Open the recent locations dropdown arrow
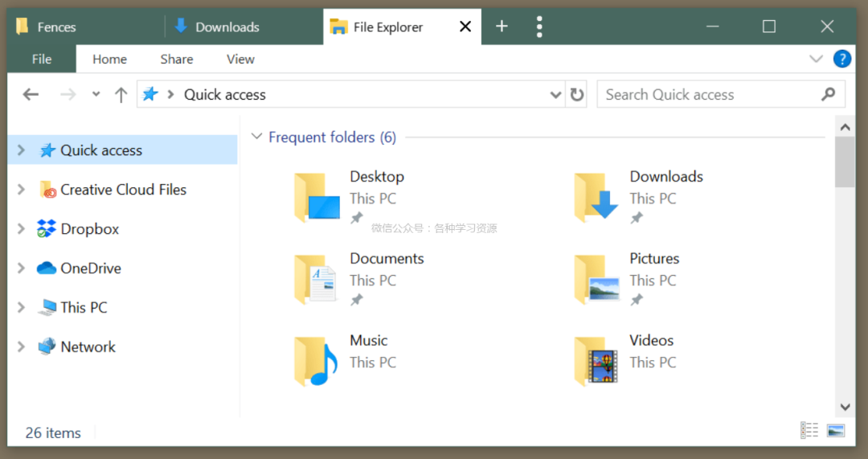This screenshot has width=868, height=459. [x=96, y=94]
